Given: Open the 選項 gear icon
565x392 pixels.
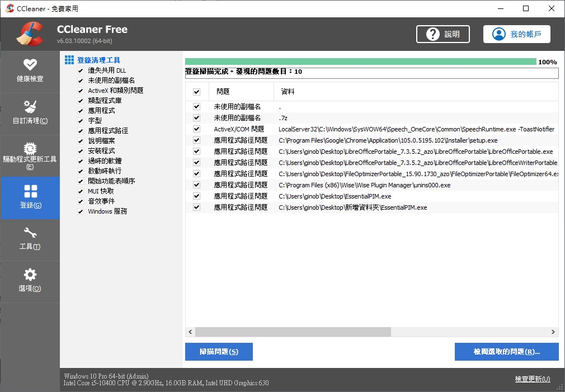Looking at the screenshot, I should pos(30,275).
